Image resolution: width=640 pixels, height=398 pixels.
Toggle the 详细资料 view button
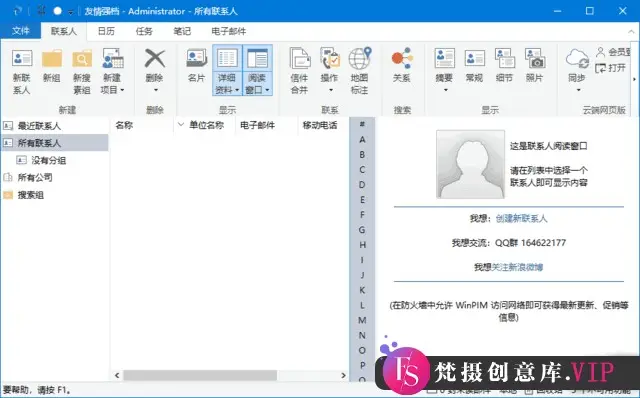tap(227, 70)
